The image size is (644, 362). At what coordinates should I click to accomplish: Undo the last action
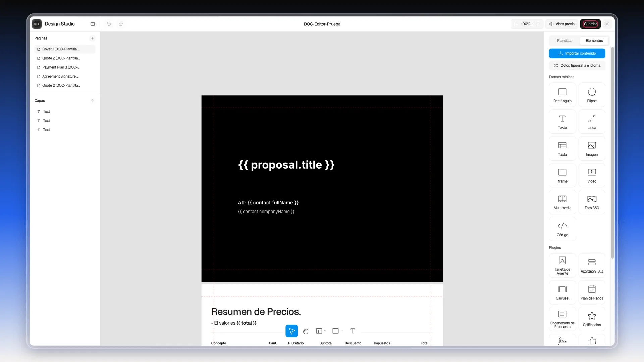(x=109, y=24)
